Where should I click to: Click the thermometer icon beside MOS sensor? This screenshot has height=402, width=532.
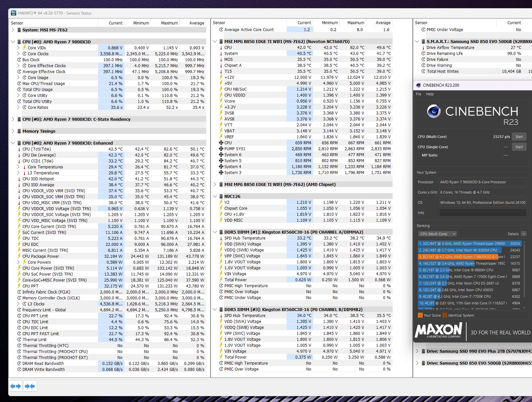[x=221, y=59]
